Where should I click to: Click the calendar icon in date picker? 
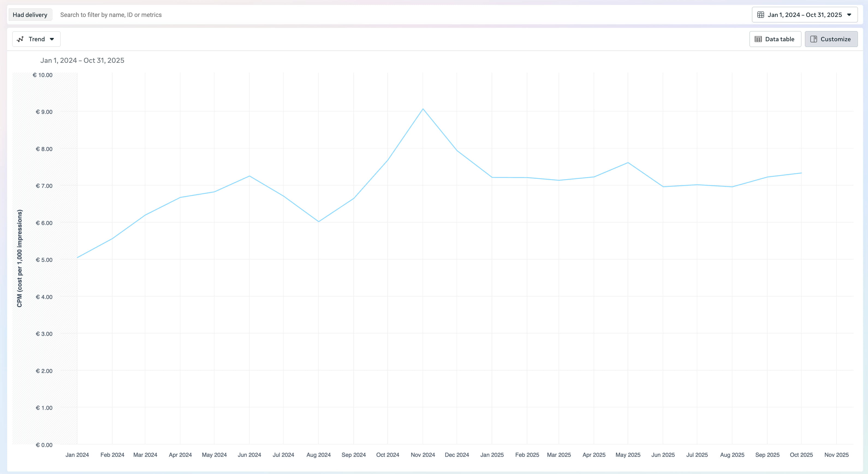pyautogui.click(x=760, y=15)
